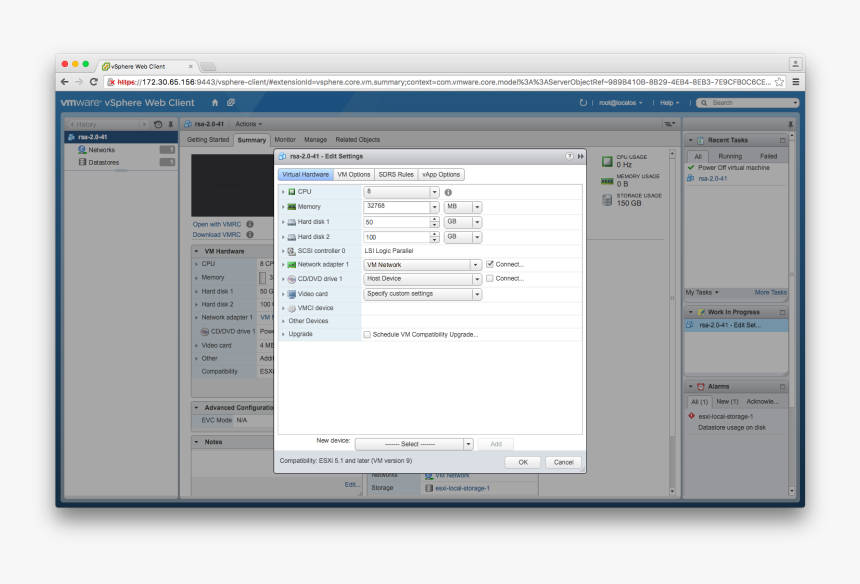Click the Hard disk 2 drive icon
The width and height of the screenshot is (860, 584).
[292, 237]
